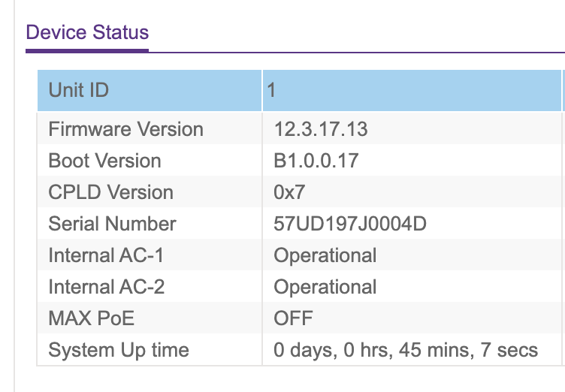Select serial number 57UD197J0004D

point(344,224)
